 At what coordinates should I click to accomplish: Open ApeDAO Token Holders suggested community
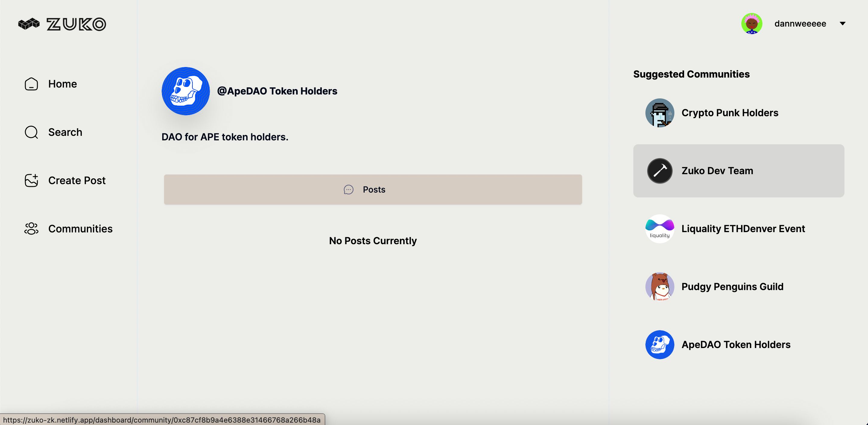(739, 345)
